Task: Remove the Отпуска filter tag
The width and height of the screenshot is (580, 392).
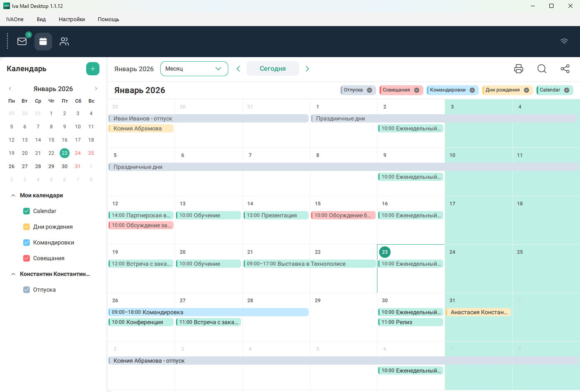Action: coord(369,90)
